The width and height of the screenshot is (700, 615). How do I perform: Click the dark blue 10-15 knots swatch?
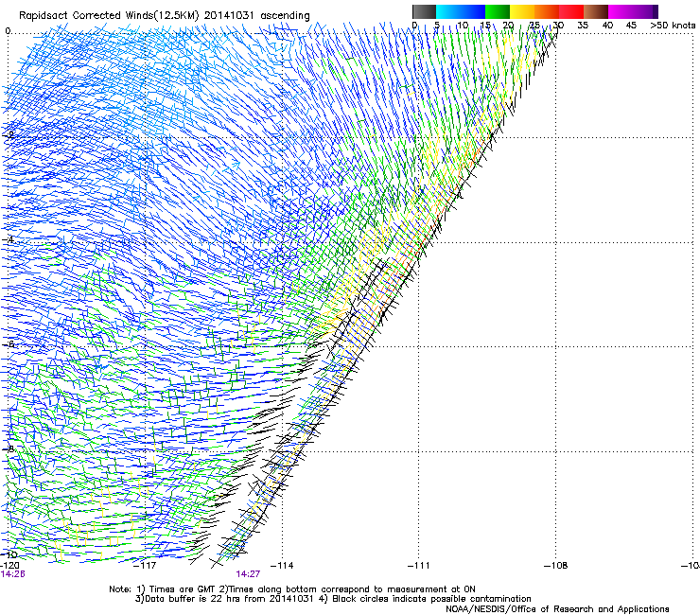(473, 11)
